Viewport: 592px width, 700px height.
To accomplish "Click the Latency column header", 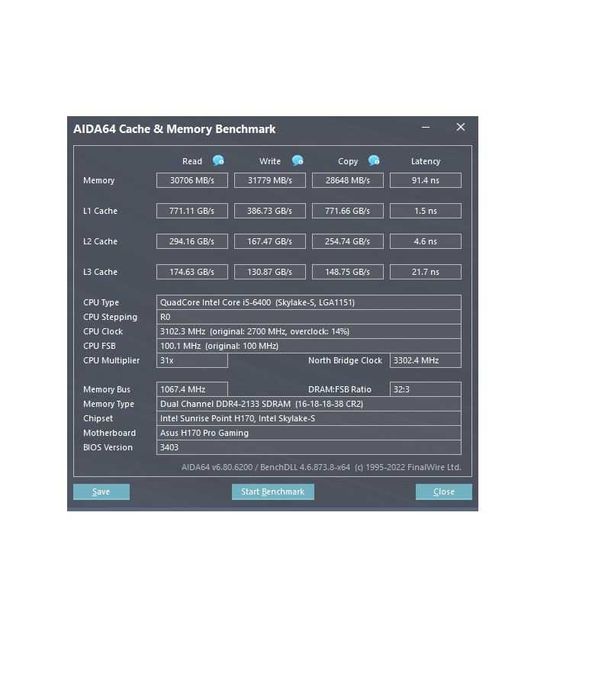I will [425, 161].
